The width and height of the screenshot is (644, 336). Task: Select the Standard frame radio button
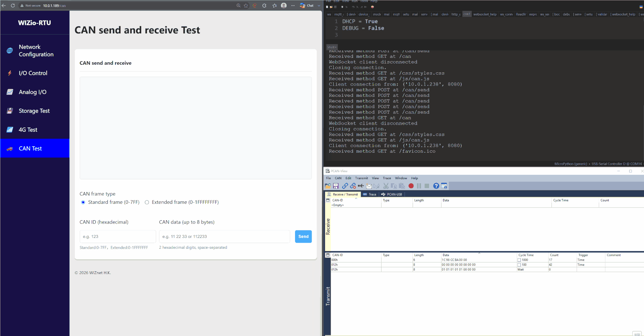click(x=83, y=202)
